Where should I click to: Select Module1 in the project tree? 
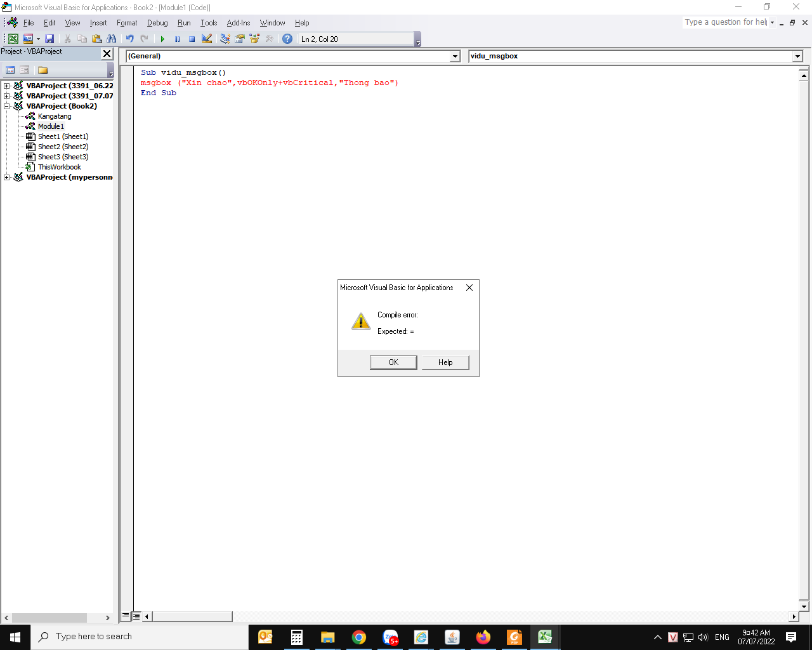pyautogui.click(x=51, y=126)
